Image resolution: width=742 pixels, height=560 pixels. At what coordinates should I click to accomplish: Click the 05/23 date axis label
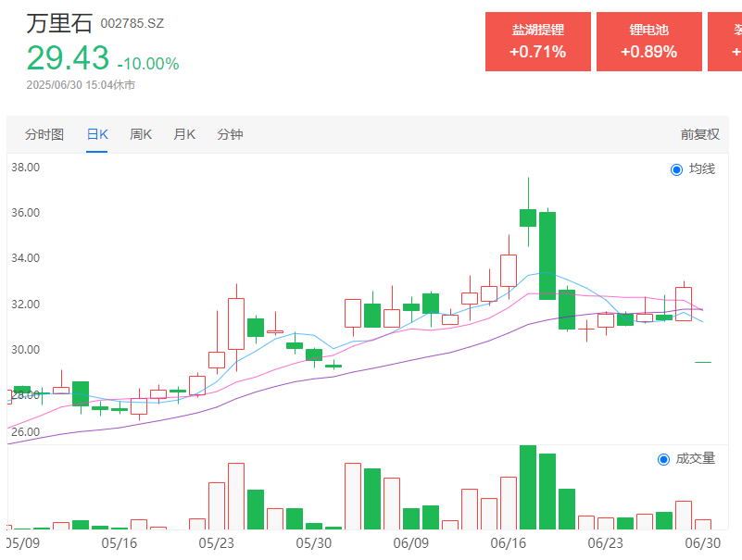[x=216, y=543]
